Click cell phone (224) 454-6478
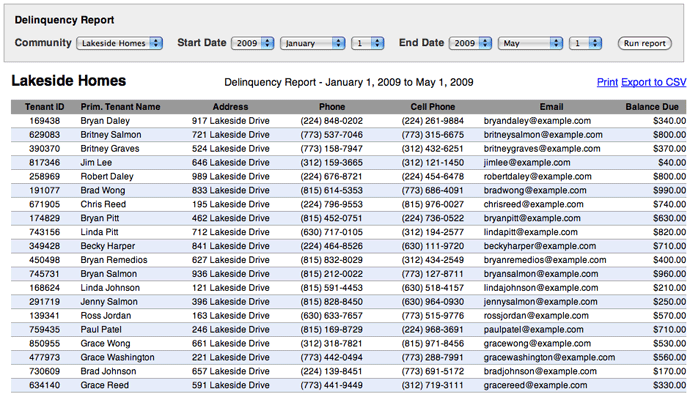Screen dimensions: 689x396 point(433,177)
